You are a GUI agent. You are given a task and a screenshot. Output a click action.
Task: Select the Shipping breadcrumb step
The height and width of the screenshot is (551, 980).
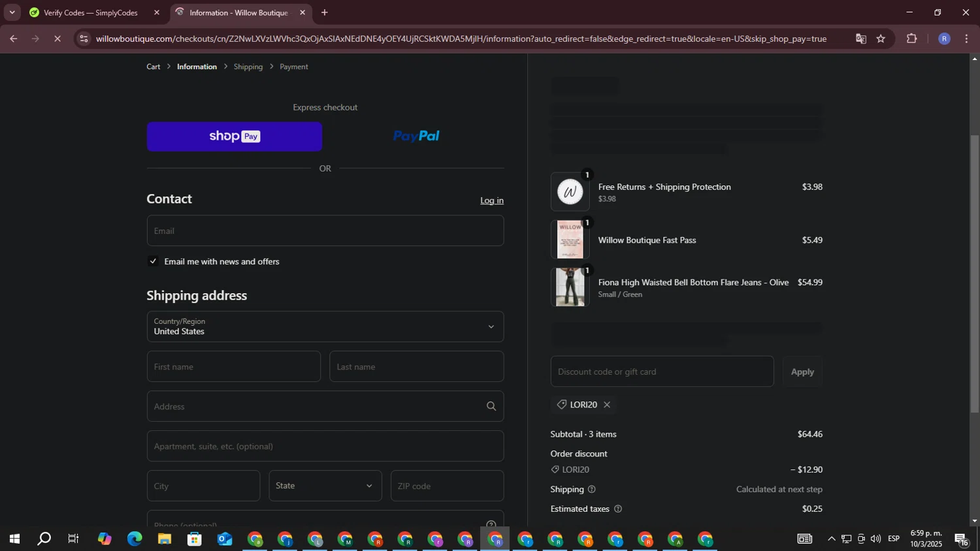point(248,67)
